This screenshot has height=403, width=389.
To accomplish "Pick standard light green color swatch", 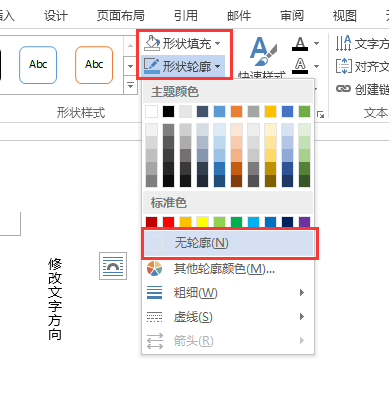I will coord(219,222).
